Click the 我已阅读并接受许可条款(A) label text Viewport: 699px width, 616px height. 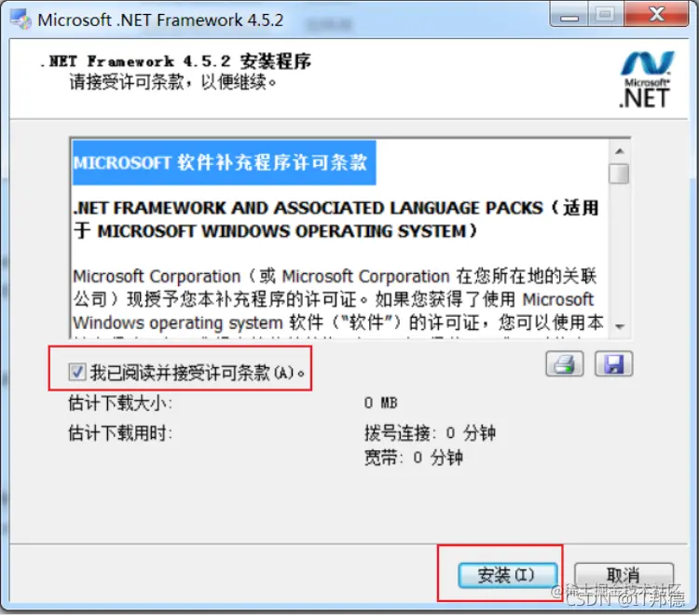pos(198,372)
